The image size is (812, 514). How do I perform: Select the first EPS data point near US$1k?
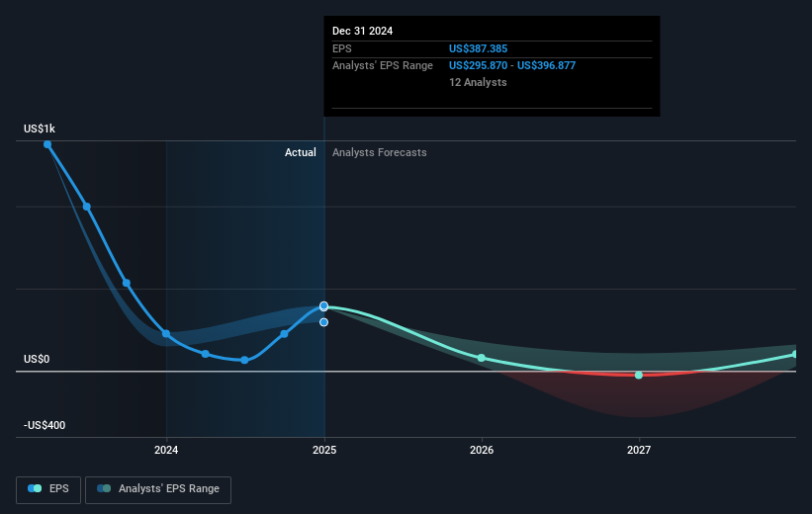click(x=47, y=144)
